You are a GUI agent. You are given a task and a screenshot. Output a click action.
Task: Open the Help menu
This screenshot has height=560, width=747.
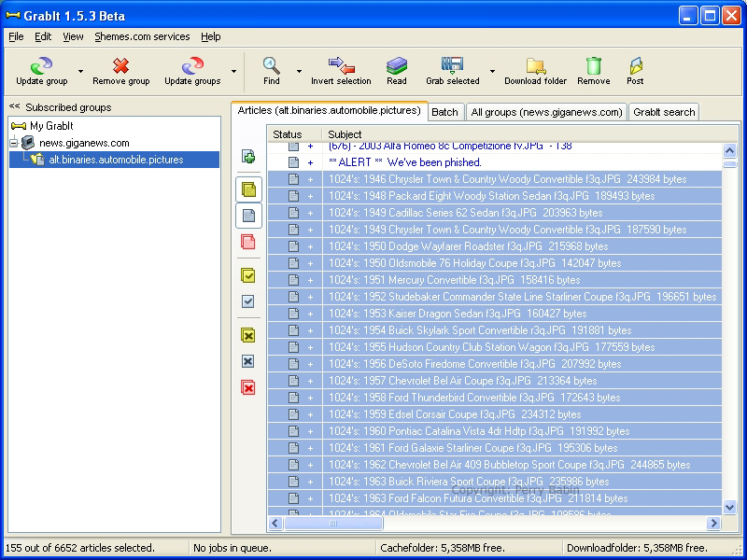click(211, 36)
